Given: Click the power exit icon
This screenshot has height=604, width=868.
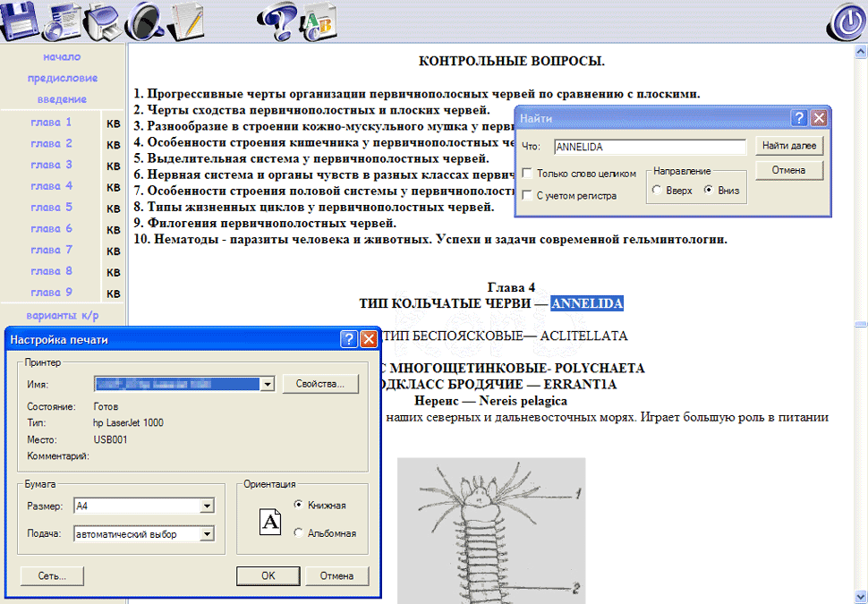Looking at the screenshot, I should (847, 22).
